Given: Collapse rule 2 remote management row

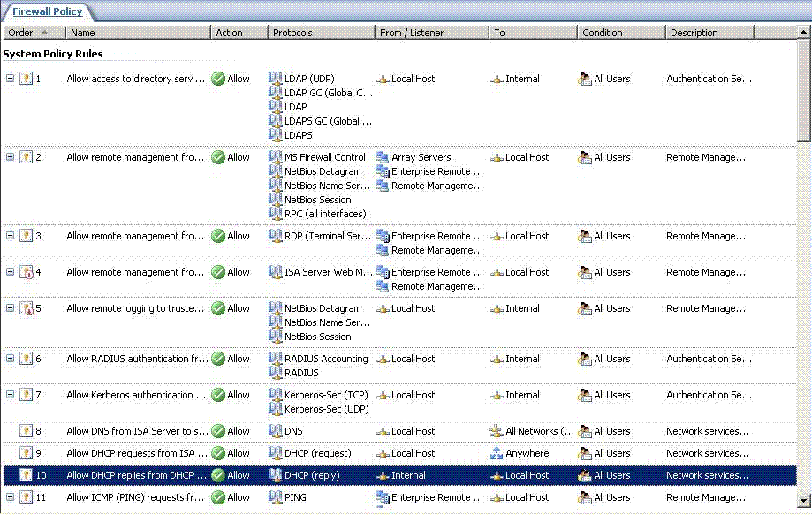Looking at the screenshot, I should pos(10,157).
